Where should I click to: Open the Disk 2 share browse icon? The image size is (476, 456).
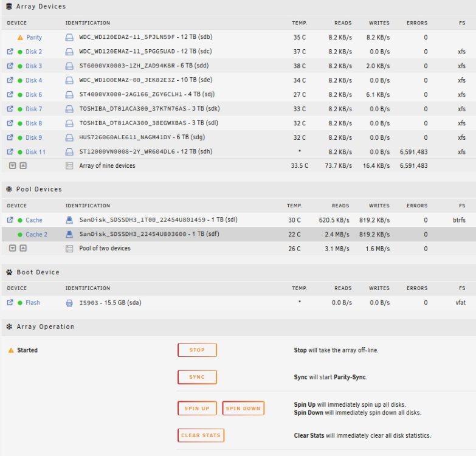[10, 52]
